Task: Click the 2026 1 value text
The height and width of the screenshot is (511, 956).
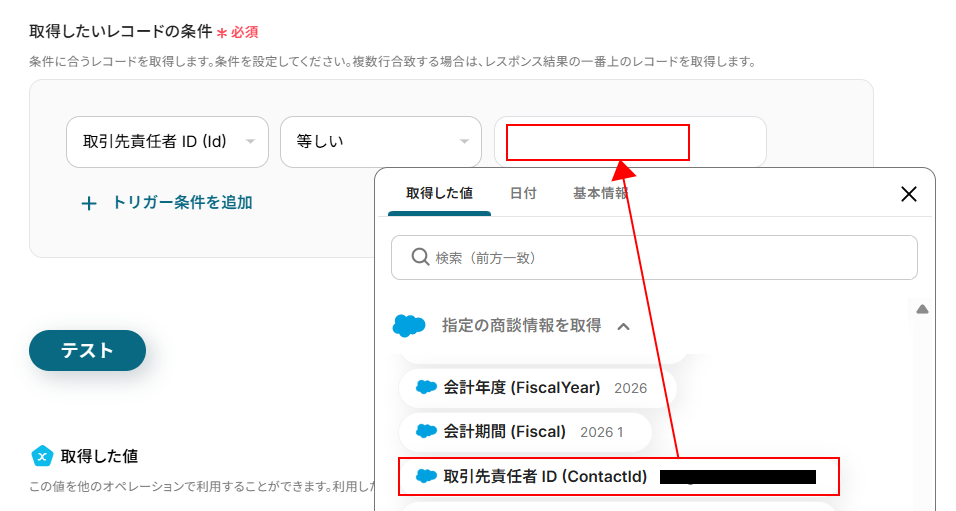Action: [602, 432]
